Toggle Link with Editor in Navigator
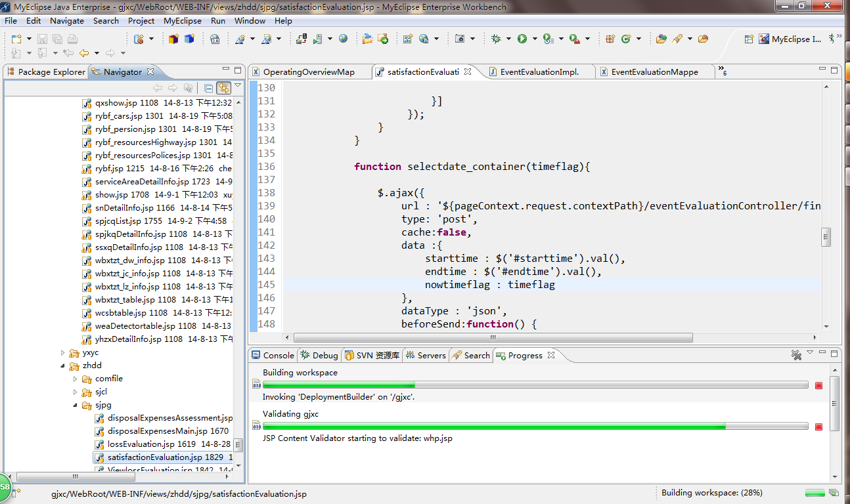 (x=223, y=88)
